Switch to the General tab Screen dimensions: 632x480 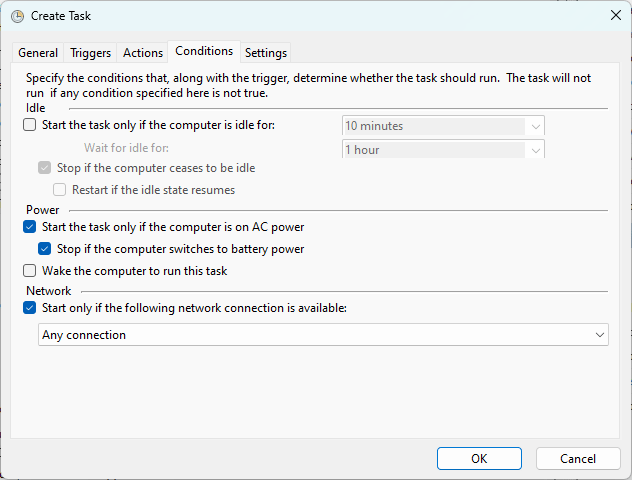pos(38,53)
